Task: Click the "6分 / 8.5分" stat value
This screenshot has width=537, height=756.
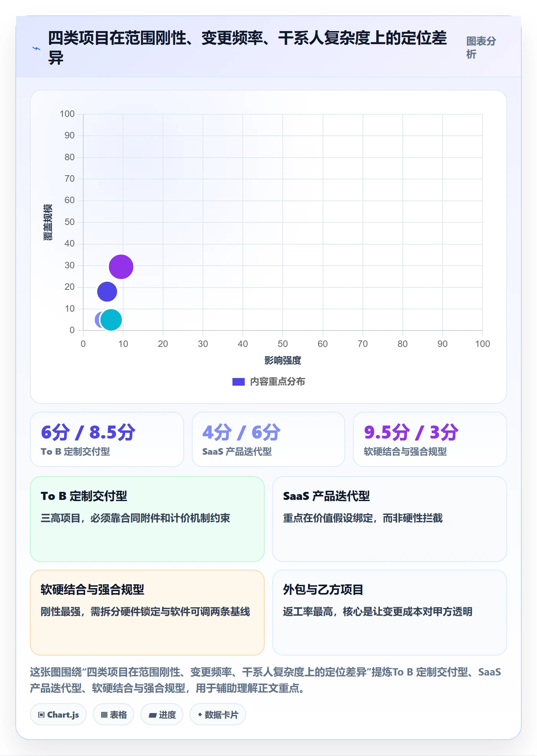Action: point(88,432)
